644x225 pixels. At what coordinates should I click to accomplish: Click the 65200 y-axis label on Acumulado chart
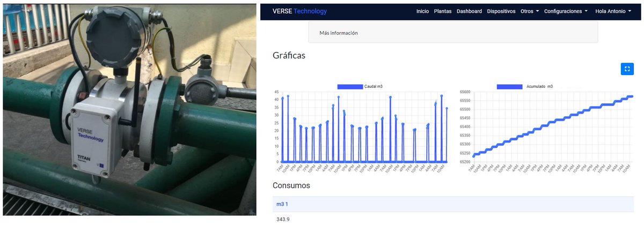(465, 162)
